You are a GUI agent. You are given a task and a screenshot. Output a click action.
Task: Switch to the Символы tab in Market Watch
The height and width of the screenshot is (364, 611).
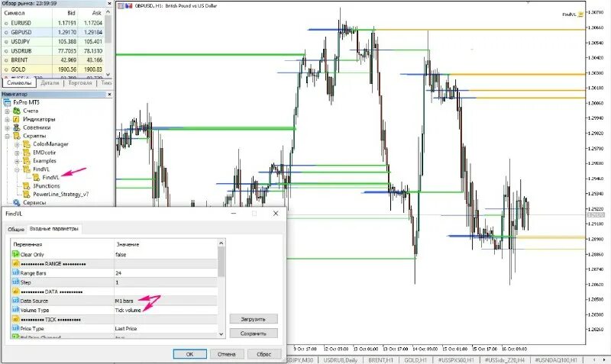(18, 83)
